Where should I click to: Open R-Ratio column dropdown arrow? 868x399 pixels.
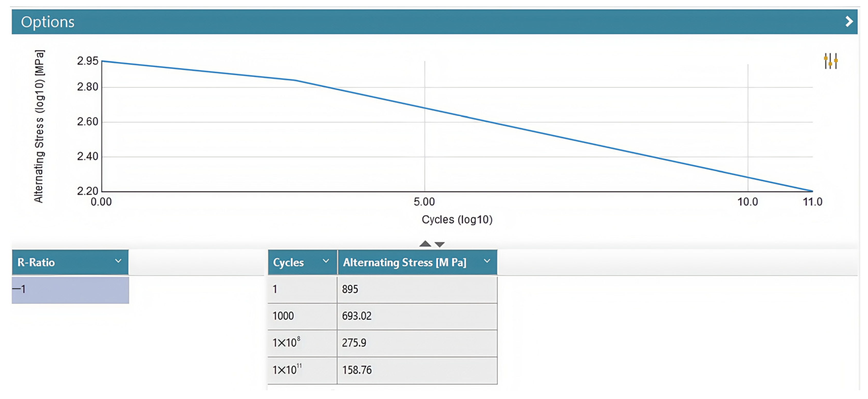118,261
